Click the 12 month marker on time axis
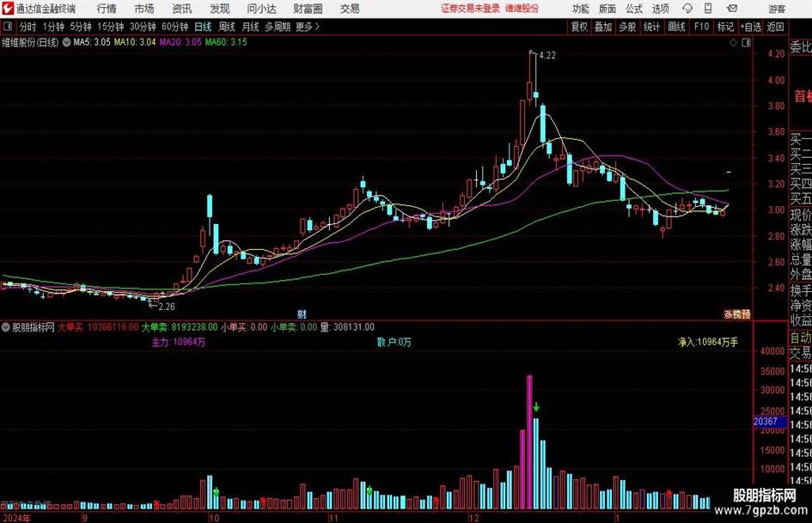The width and height of the screenshot is (812, 523). point(473,518)
